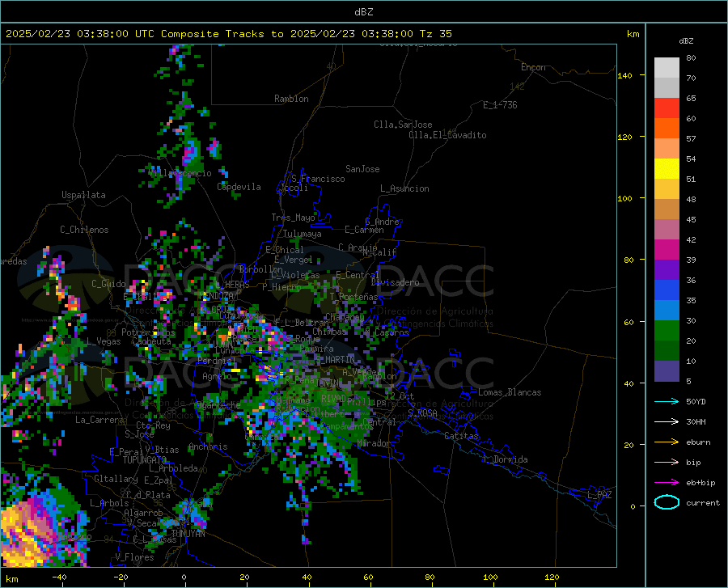Click the dBZ title at top
The height and width of the screenshot is (588, 728).
coord(363,12)
